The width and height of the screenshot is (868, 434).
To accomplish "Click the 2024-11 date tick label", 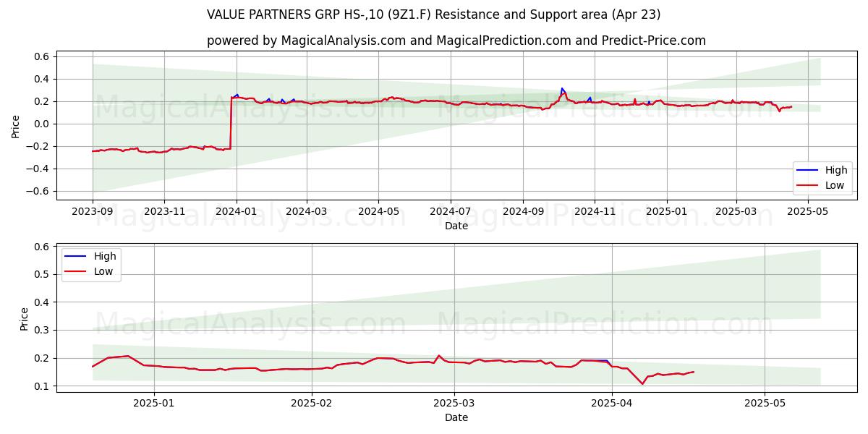I will (x=593, y=212).
